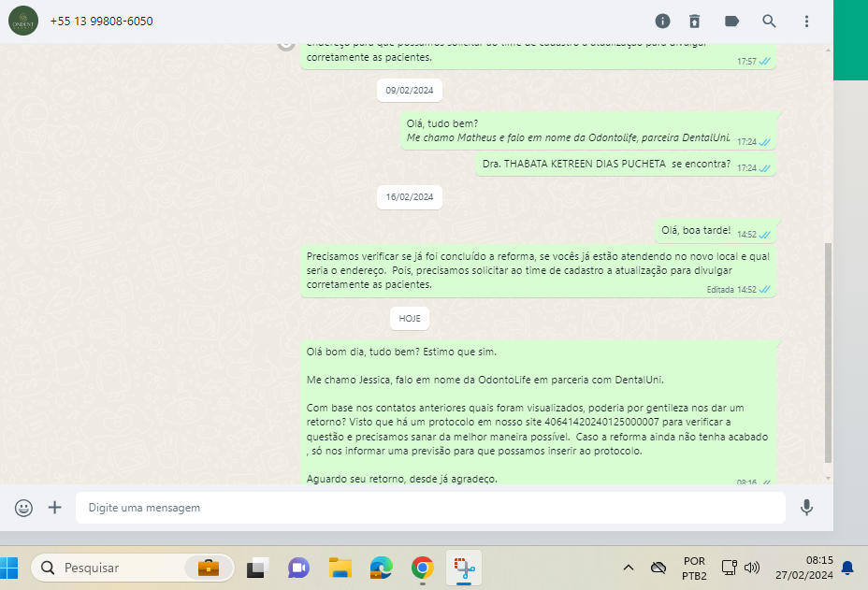This screenshot has width=868, height=590.
Task: Open Microsoft Edge from taskbar
Action: click(381, 568)
